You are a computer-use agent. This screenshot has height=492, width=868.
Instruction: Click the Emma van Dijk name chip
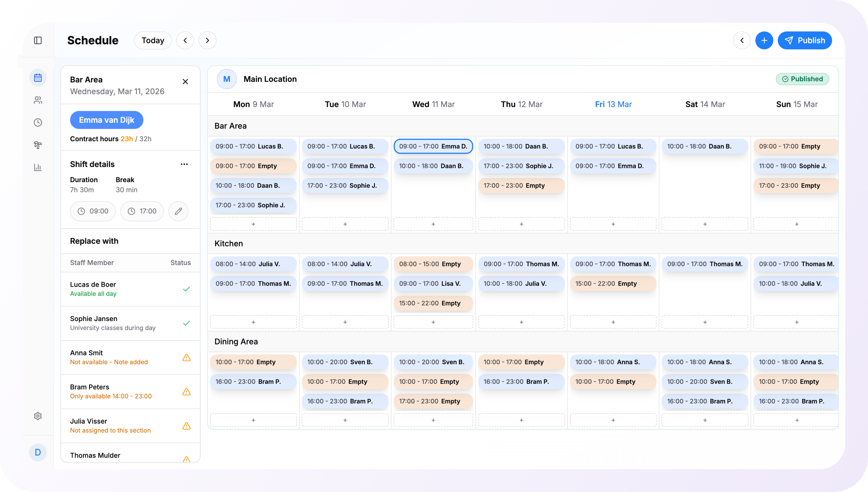[x=107, y=120]
